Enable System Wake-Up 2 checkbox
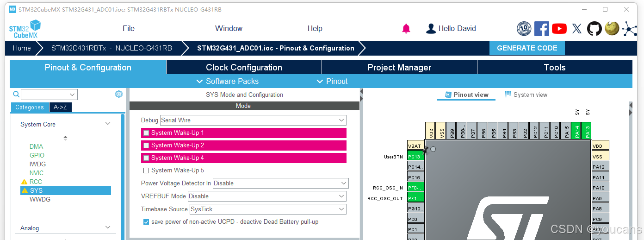The width and height of the screenshot is (644, 240). pos(146,145)
